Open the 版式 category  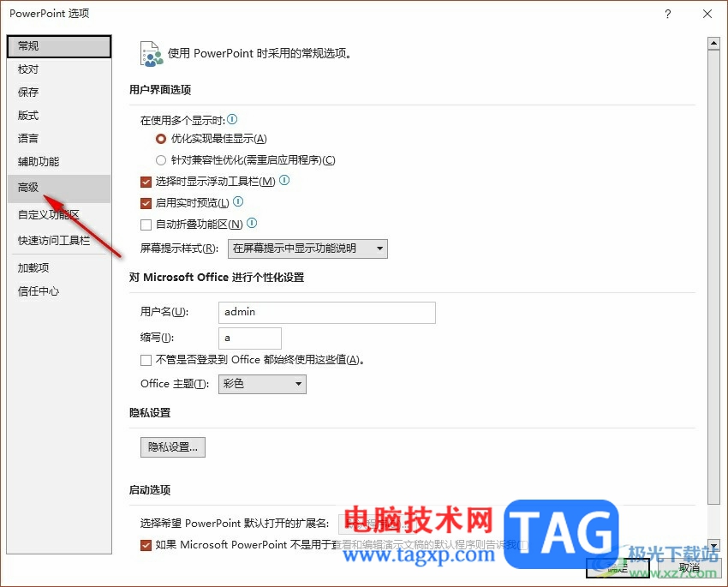click(x=59, y=115)
